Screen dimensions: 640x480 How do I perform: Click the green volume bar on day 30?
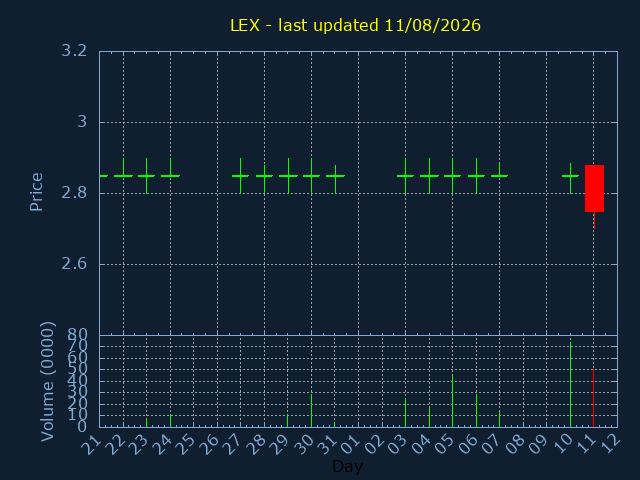311,411
